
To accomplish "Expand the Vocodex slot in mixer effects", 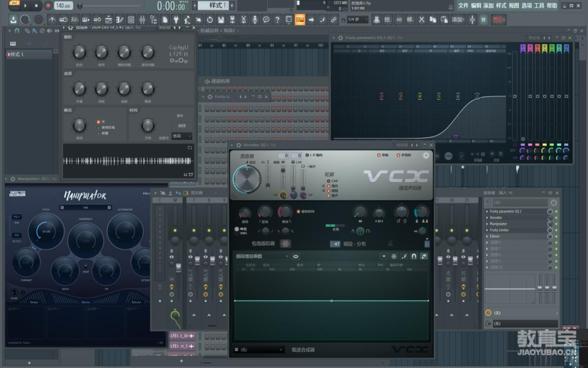I will [x=487, y=218].
